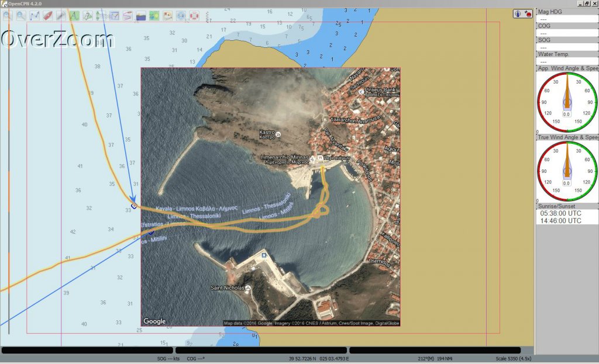The height and width of the screenshot is (364, 599).
Task: Click the Kastro landmark label on the map
Action: coord(268,133)
